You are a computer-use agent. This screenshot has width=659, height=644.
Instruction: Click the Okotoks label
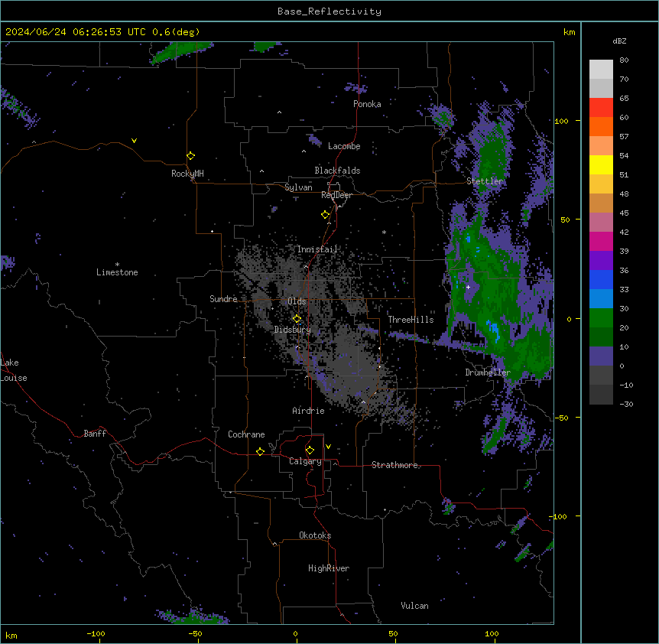coord(315,535)
